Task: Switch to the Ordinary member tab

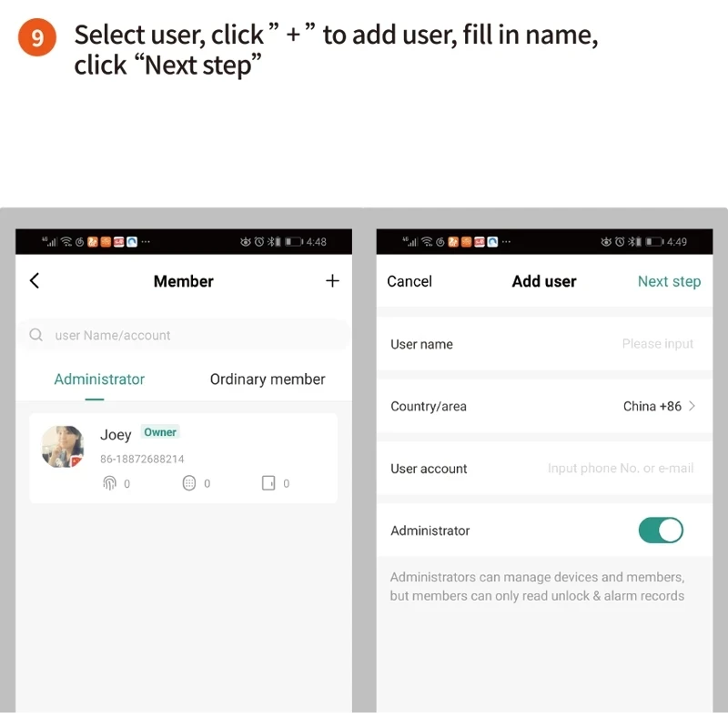Action: (x=268, y=379)
